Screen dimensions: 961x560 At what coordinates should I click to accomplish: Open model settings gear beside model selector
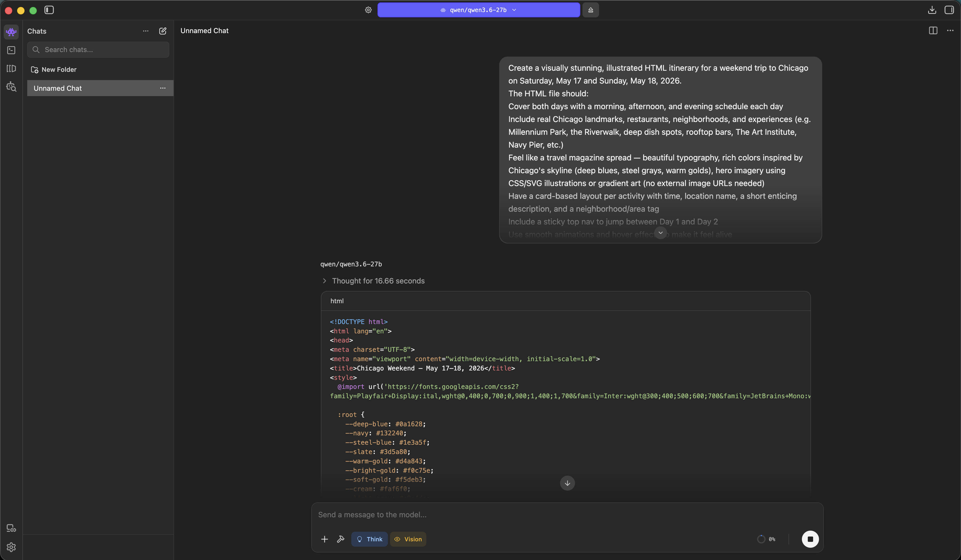368,10
